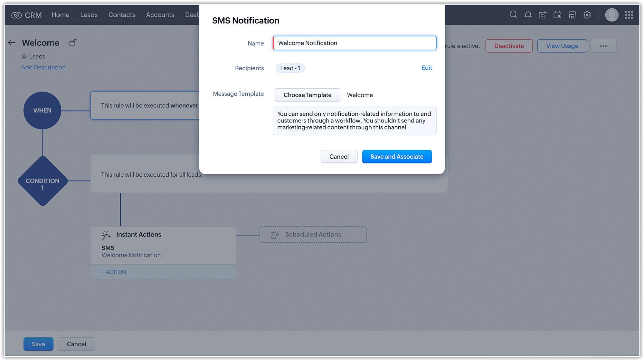Screen dimensions: 644x361
Task: Click the search icon in the top bar
Action: pyautogui.click(x=513, y=15)
